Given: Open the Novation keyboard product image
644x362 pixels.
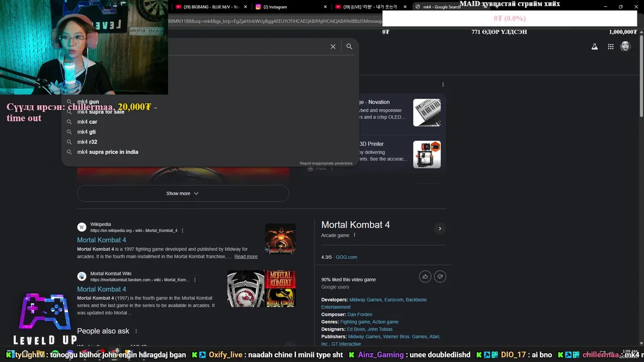Looking at the screenshot, I should pos(427,113).
